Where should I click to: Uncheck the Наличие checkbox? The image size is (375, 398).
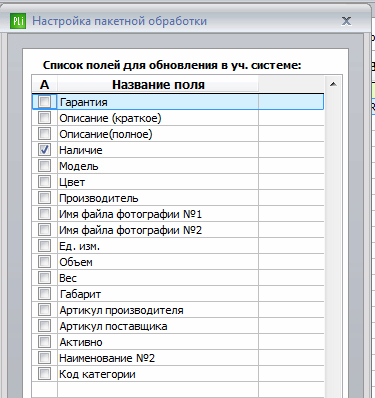(44, 149)
